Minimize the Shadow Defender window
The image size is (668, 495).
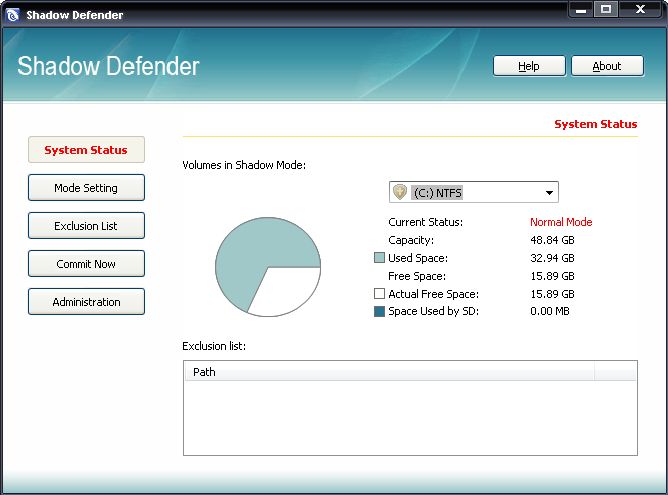pyautogui.click(x=581, y=9)
